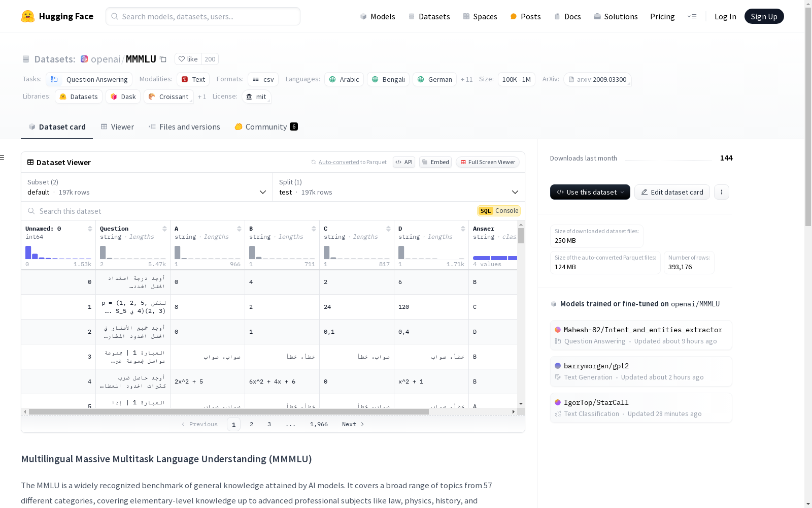Screen dimensions: 812x508
Task: Select the Bengali language tag
Action: (x=388, y=79)
